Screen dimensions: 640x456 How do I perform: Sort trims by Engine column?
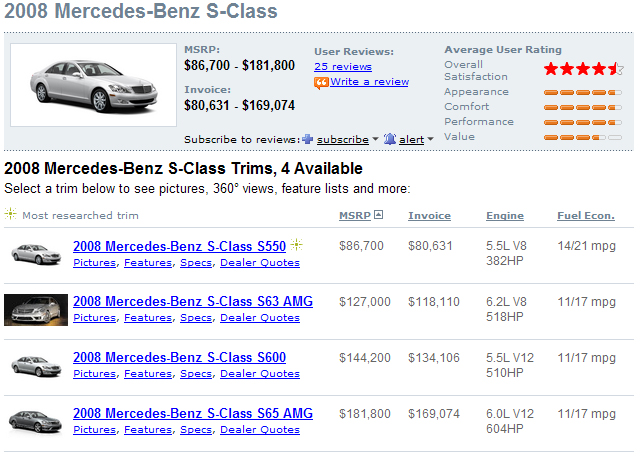505,216
